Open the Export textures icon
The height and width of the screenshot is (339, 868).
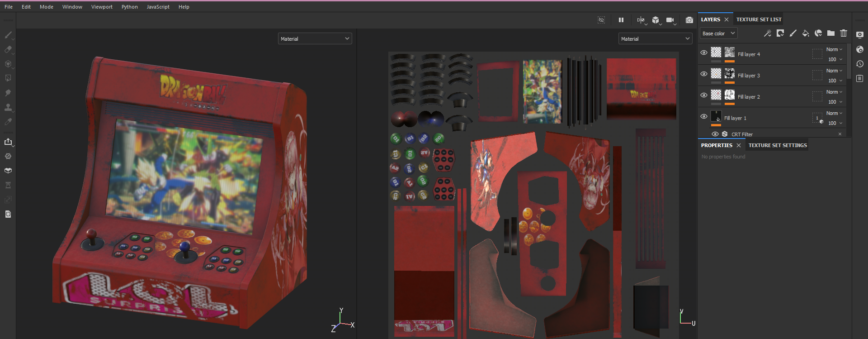tap(8, 142)
